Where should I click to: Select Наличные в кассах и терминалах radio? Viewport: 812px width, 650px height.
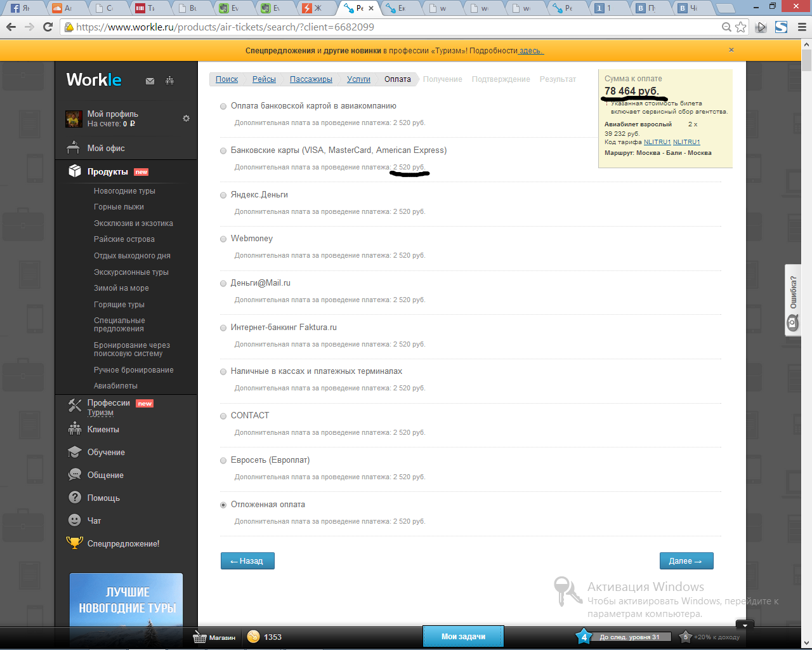pyautogui.click(x=223, y=372)
